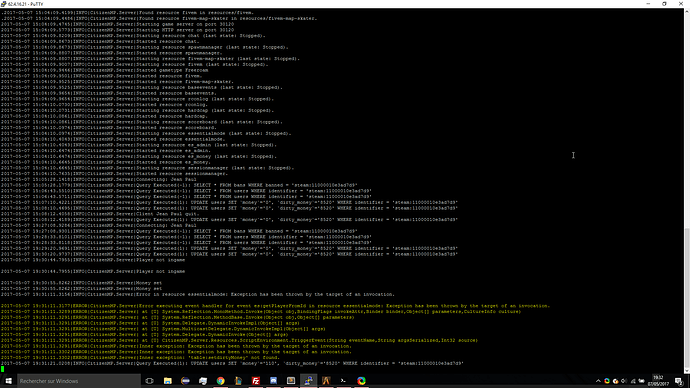Click the first 'Player not ingame' log line
Image resolution: width=690 pixels, height=388 pixels.
coord(93,260)
